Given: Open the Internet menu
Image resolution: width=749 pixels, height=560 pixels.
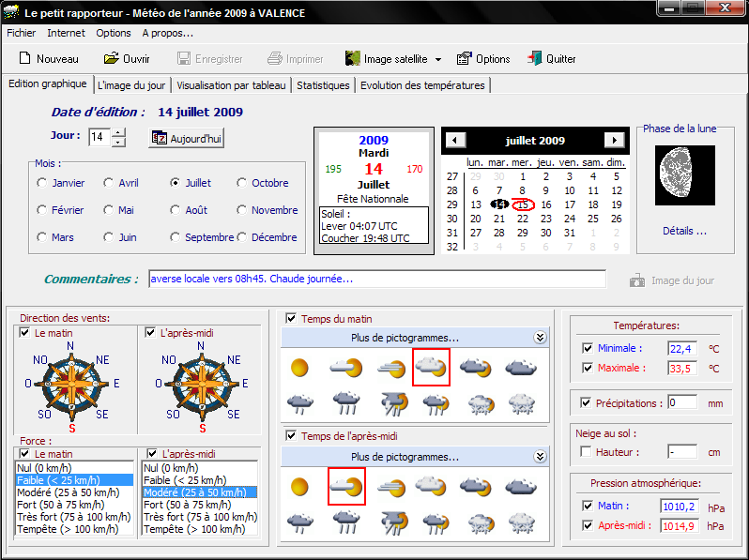Looking at the screenshot, I should 66,33.
